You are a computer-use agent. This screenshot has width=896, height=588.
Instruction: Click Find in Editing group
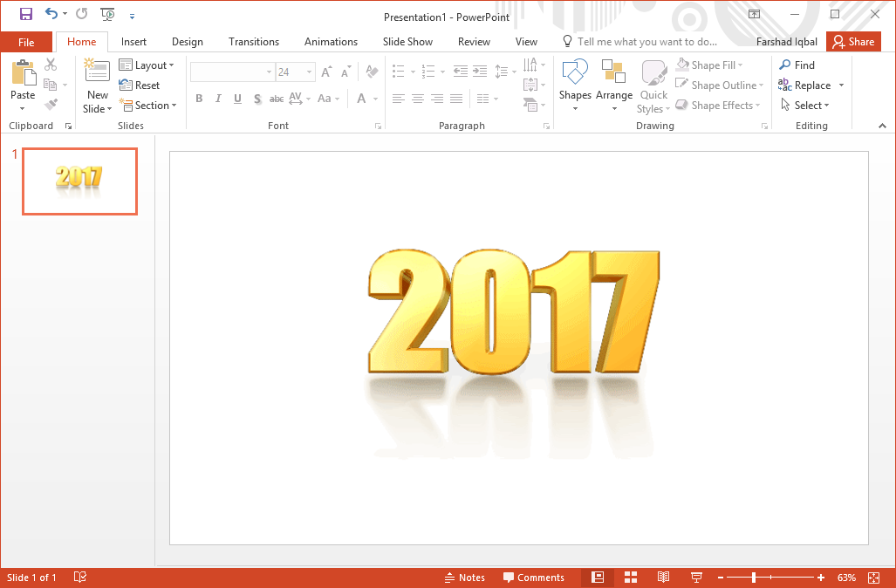tap(797, 65)
